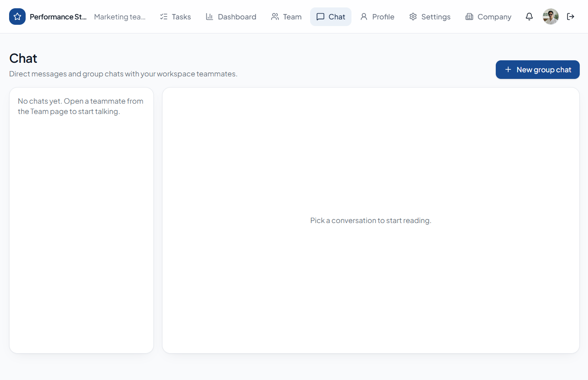Click the 'No chats yet' message
This screenshot has width=588, height=380.
[x=81, y=106]
